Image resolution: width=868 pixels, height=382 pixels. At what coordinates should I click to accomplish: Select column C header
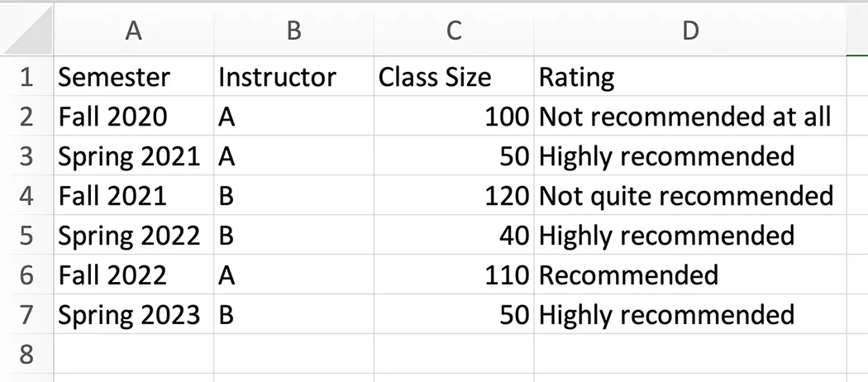pos(453,31)
